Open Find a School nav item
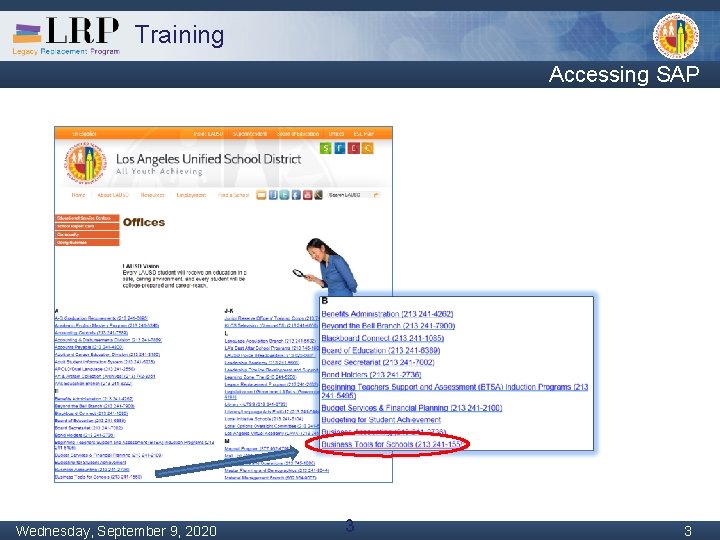 click(x=233, y=195)
